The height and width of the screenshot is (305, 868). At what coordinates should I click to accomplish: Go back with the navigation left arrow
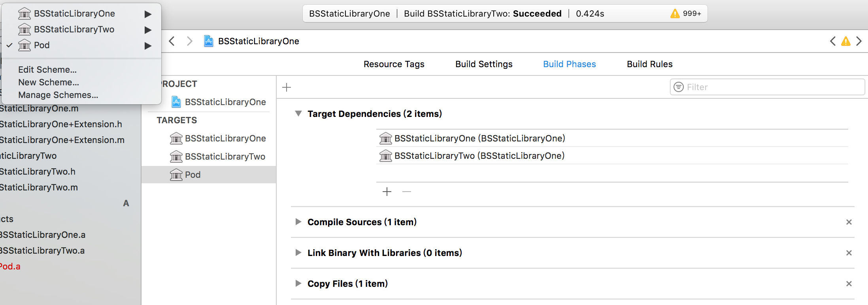[x=172, y=41]
